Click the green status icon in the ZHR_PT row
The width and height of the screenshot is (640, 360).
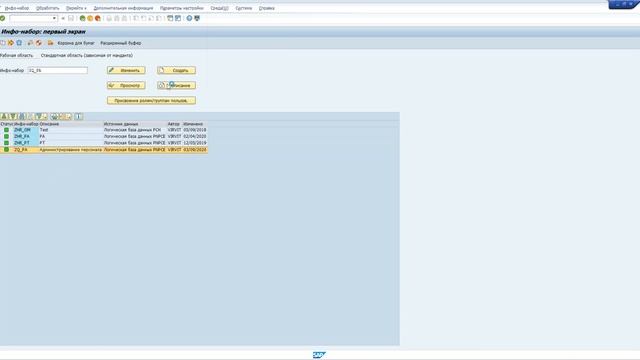(6, 143)
